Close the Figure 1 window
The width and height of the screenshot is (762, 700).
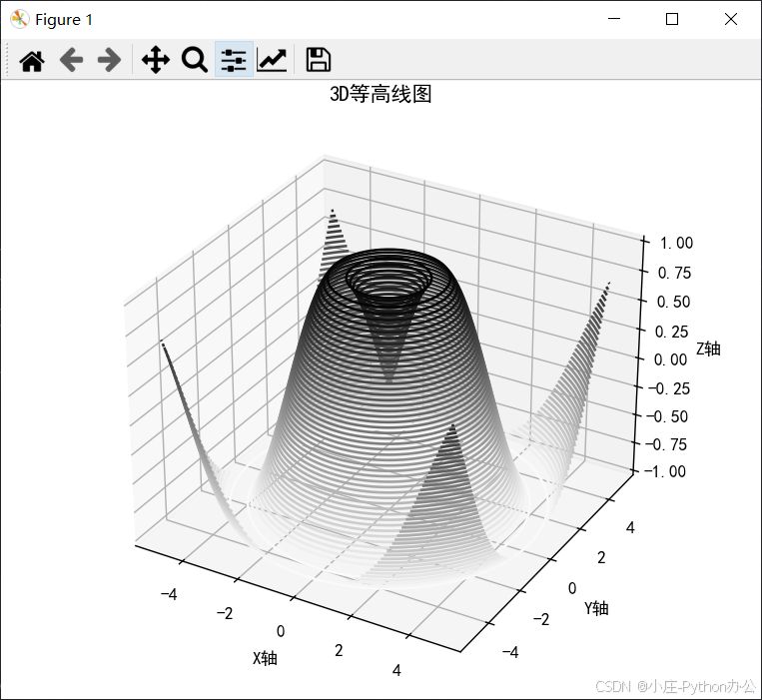click(731, 19)
